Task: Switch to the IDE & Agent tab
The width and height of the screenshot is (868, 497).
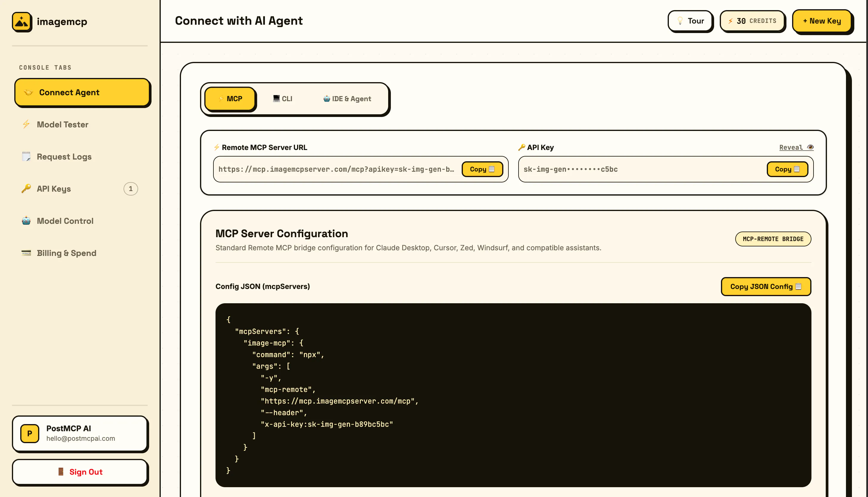Action: click(347, 99)
